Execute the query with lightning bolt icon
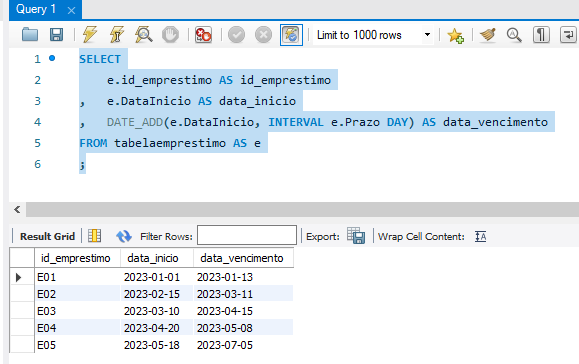The image size is (579, 364). (90, 35)
